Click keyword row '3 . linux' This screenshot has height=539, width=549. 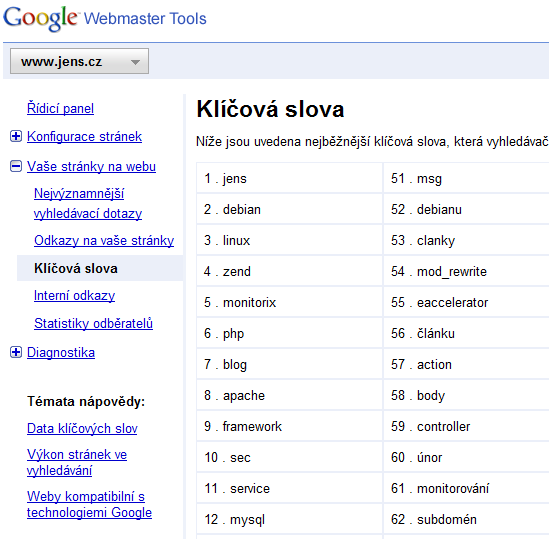click(289, 240)
